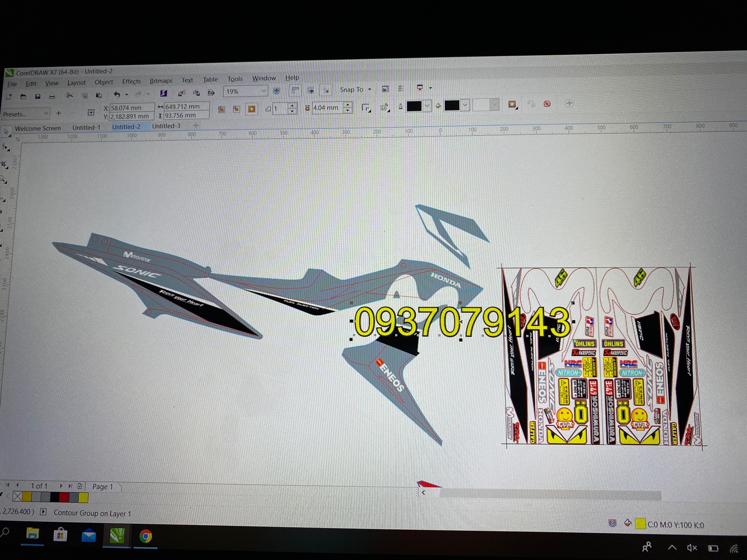Toggle Show rulers in the toolbar
This screenshot has height=560, width=747.
click(295, 90)
